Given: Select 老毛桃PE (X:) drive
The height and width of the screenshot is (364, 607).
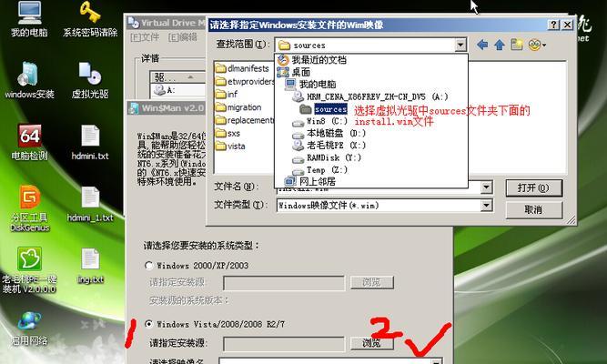Looking at the screenshot, I should pyautogui.click(x=329, y=146).
